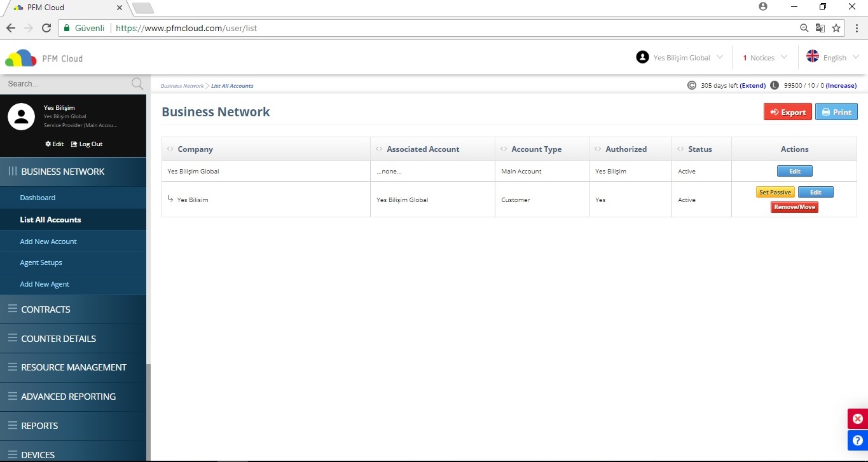This screenshot has height=462, width=868.
Task: Go back using browser back arrow
Action: coord(11,28)
